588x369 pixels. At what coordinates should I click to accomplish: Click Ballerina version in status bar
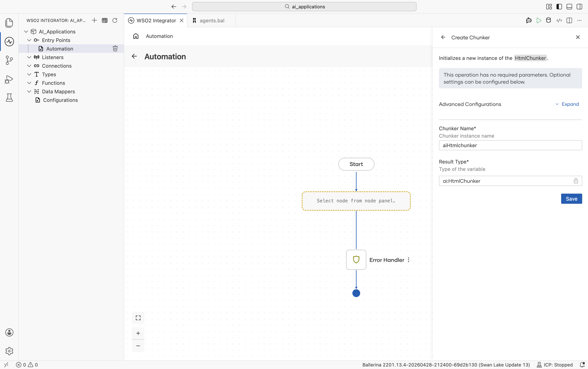pos(446,365)
